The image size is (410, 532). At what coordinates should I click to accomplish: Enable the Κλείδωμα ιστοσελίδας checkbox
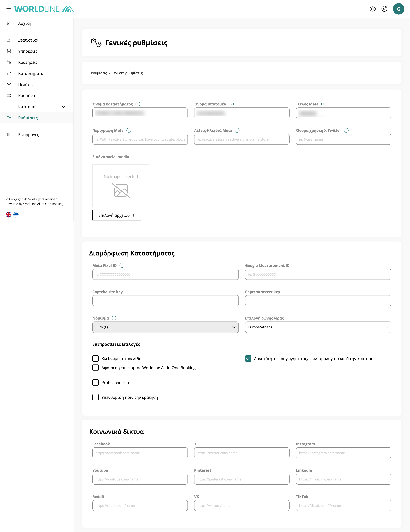pyautogui.click(x=96, y=359)
